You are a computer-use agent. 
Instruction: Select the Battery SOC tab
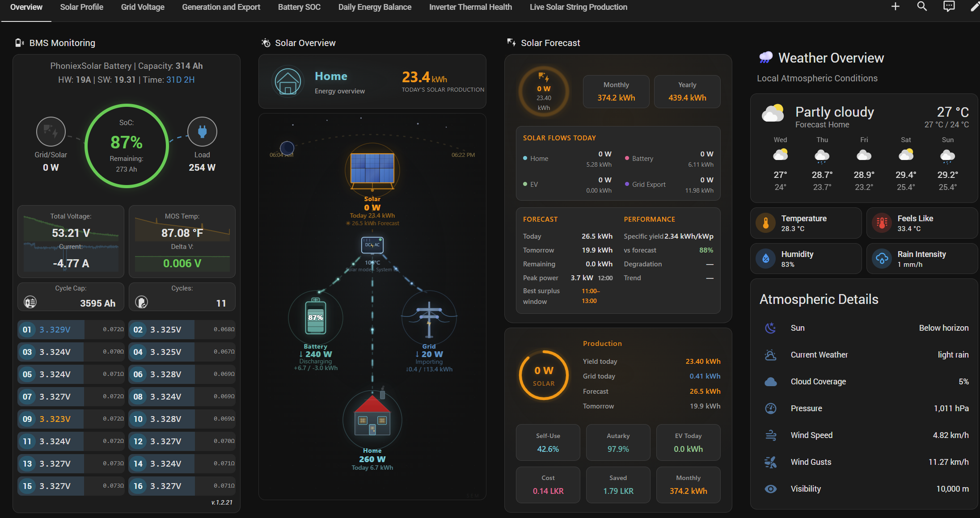coord(299,7)
